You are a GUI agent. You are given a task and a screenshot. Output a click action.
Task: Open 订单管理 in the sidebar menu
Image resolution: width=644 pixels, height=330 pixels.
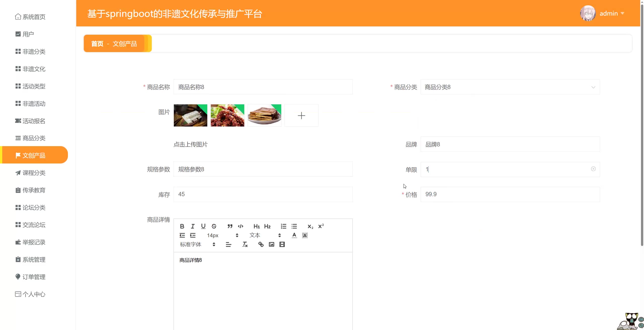tap(34, 277)
